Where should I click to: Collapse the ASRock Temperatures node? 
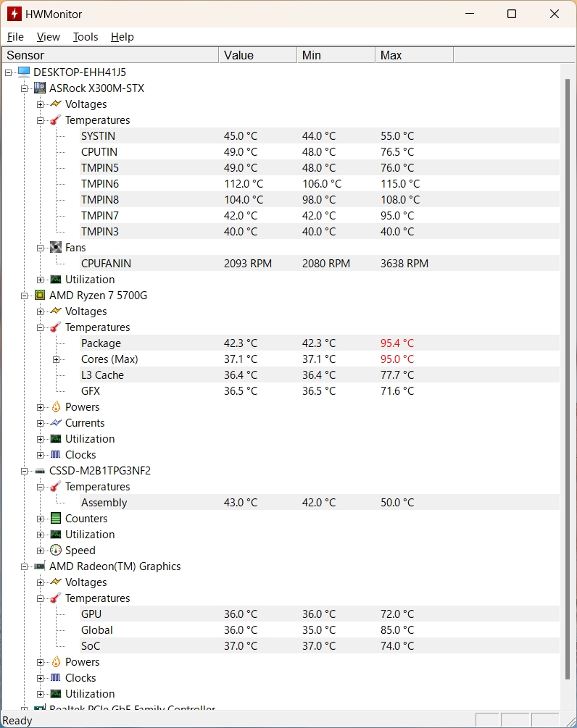[x=40, y=120]
